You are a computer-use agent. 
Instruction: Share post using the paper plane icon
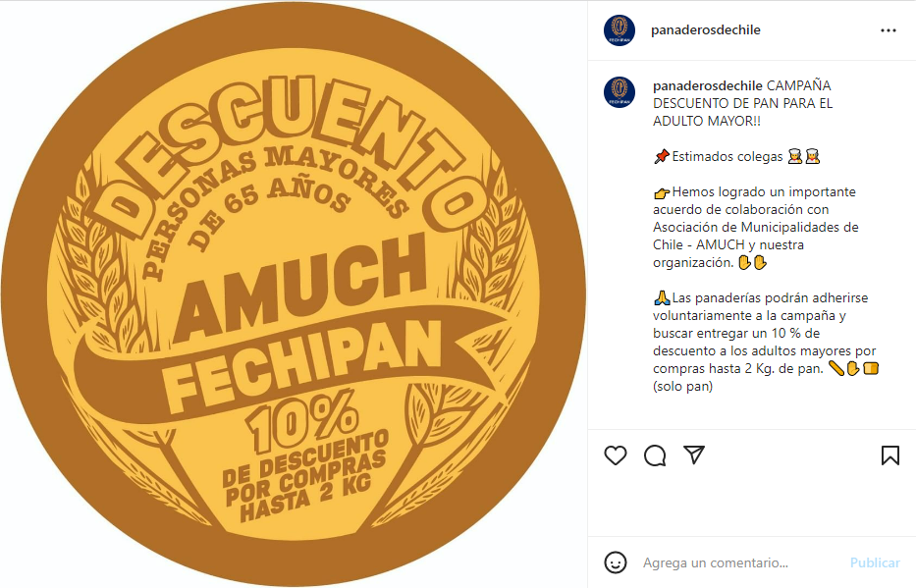pos(694,454)
